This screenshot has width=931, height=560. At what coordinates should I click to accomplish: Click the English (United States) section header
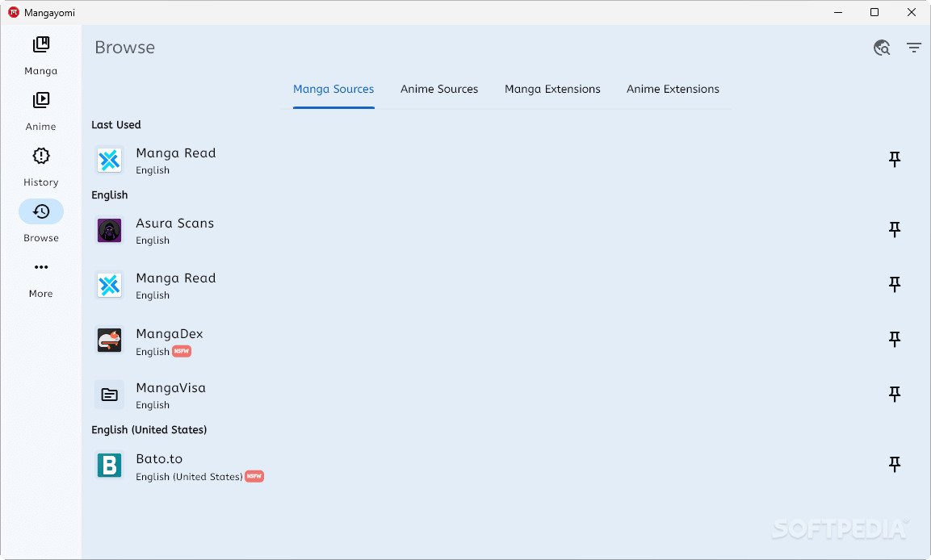coord(149,429)
